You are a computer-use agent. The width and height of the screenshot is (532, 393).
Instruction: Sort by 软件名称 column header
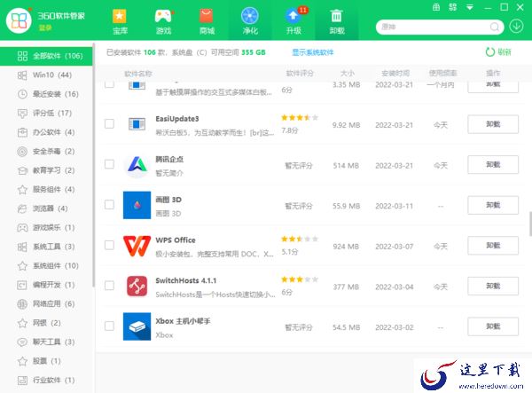(138, 74)
